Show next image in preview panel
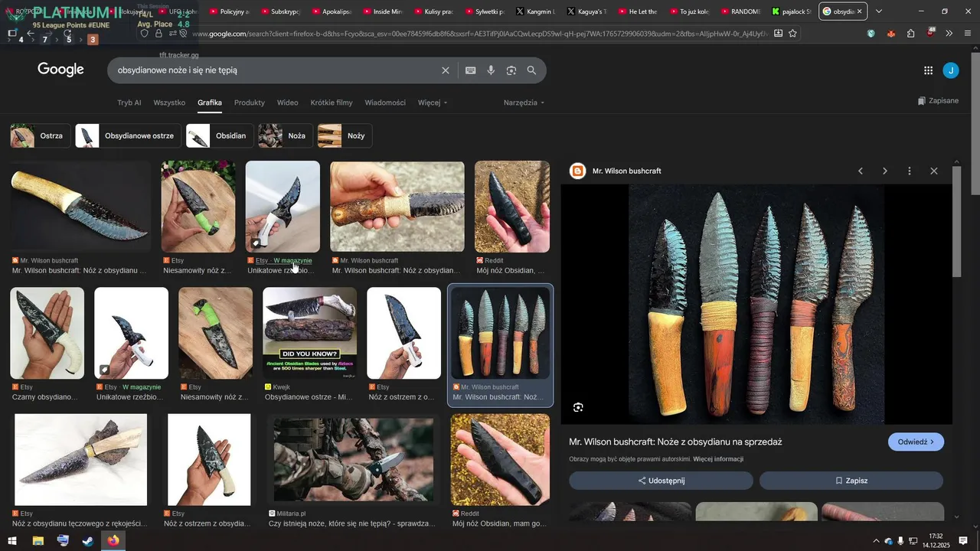The image size is (980, 551). (x=885, y=171)
